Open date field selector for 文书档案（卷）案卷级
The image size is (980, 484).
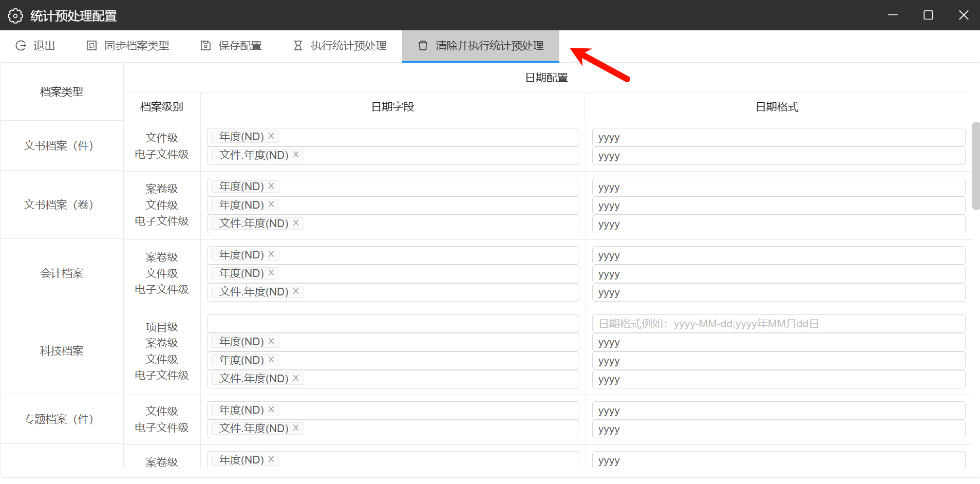426,187
